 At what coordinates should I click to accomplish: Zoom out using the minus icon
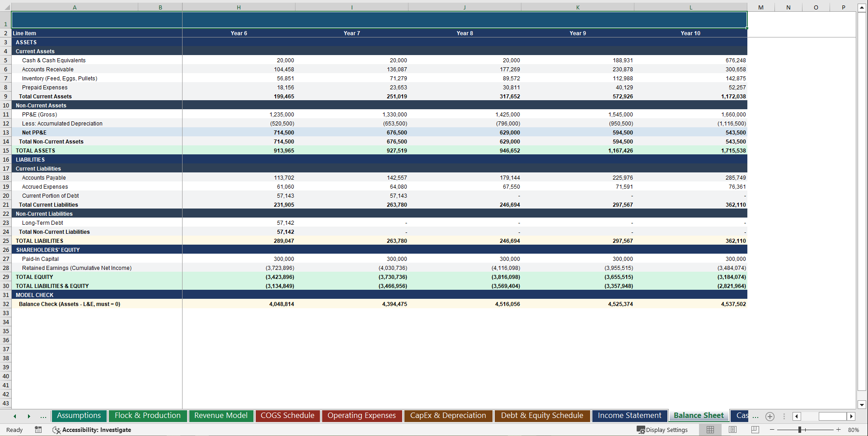coord(772,430)
